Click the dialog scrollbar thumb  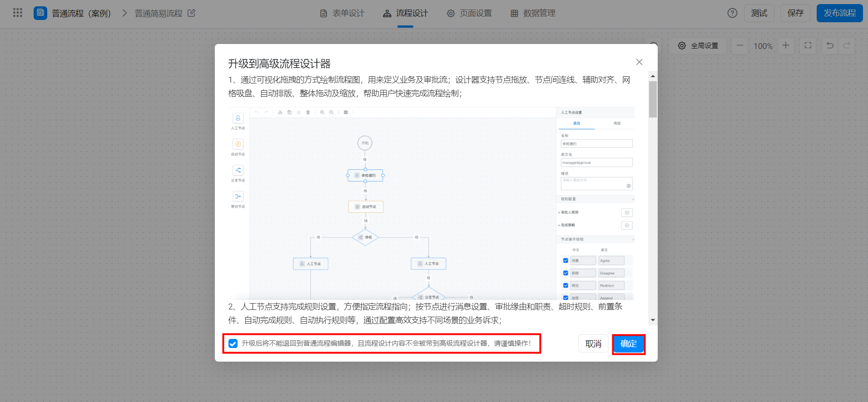[x=653, y=99]
